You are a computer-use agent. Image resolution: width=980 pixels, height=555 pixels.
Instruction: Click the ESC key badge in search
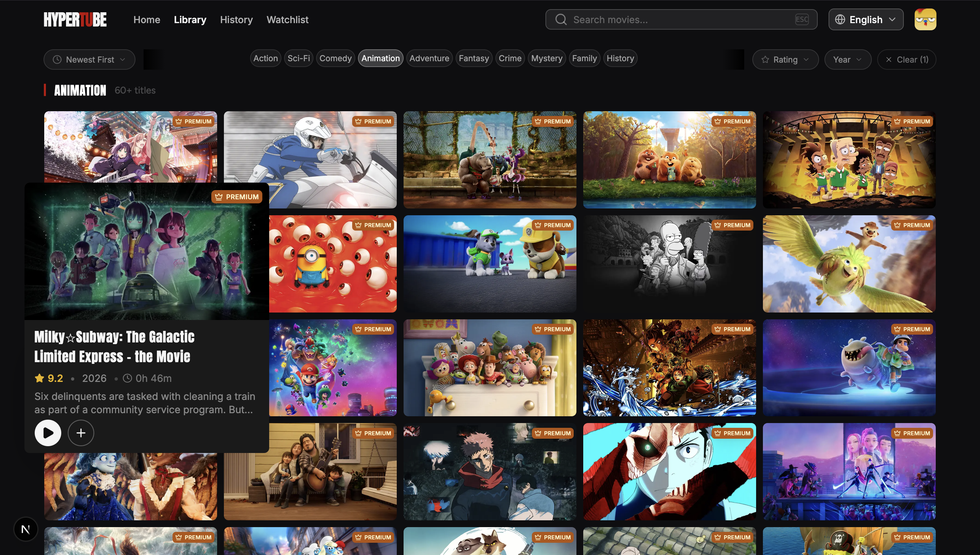802,19
